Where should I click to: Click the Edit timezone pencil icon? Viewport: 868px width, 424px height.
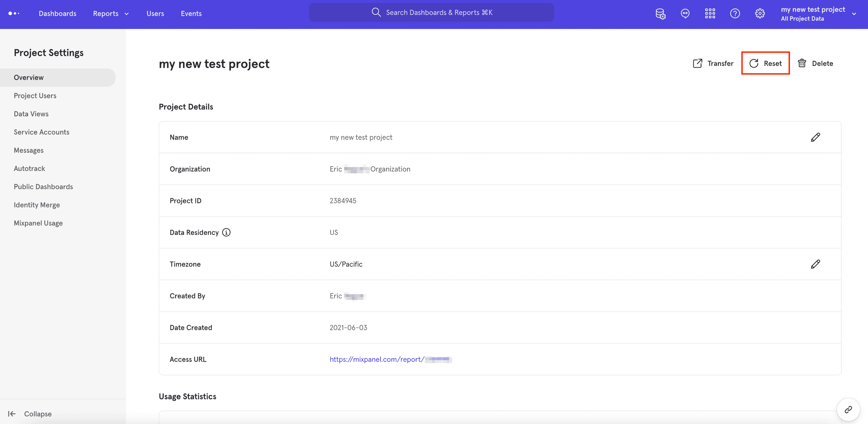pyautogui.click(x=815, y=264)
